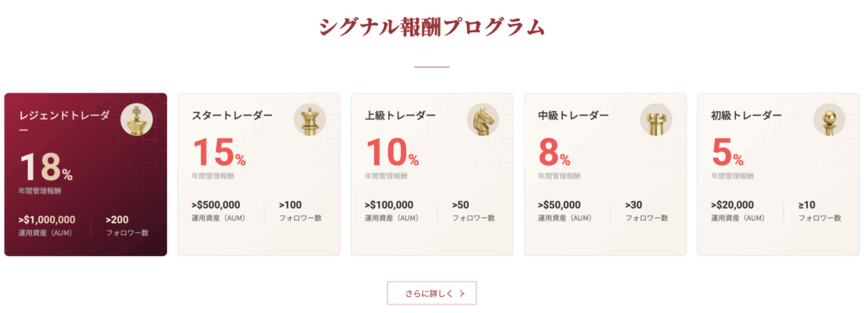The width and height of the screenshot is (868, 313).
Task: Select the 中級トレーダー card heading
Action: pyautogui.click(x=574, y=115)
